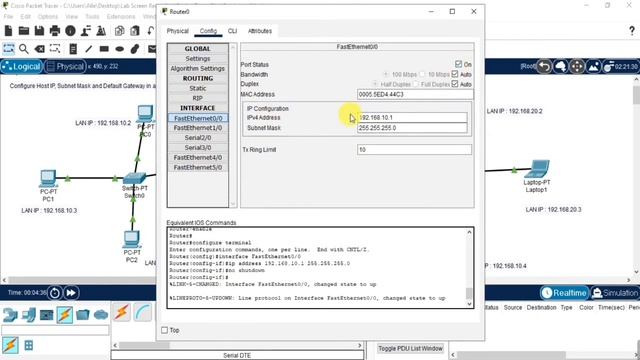The width and height of the screenshot is (640, 360).
Task: Open the Activity Wizard icon
Action: (86, 31)
